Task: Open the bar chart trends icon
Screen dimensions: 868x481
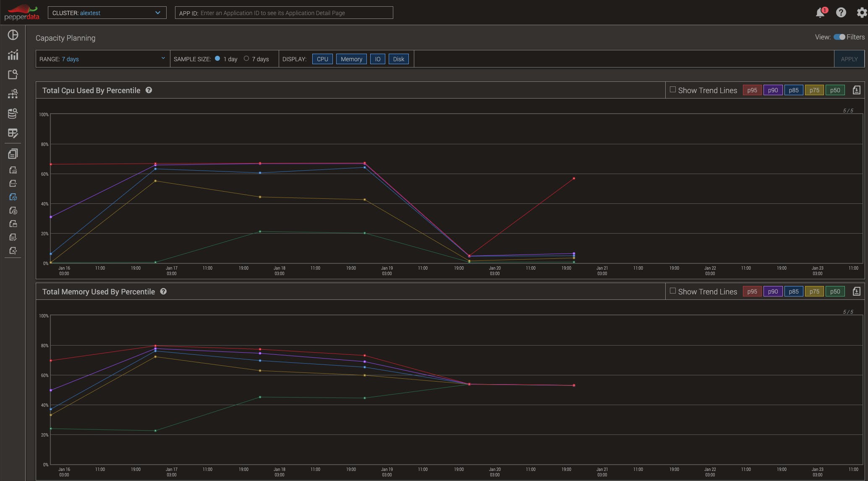Action: (x=13, y=55)
